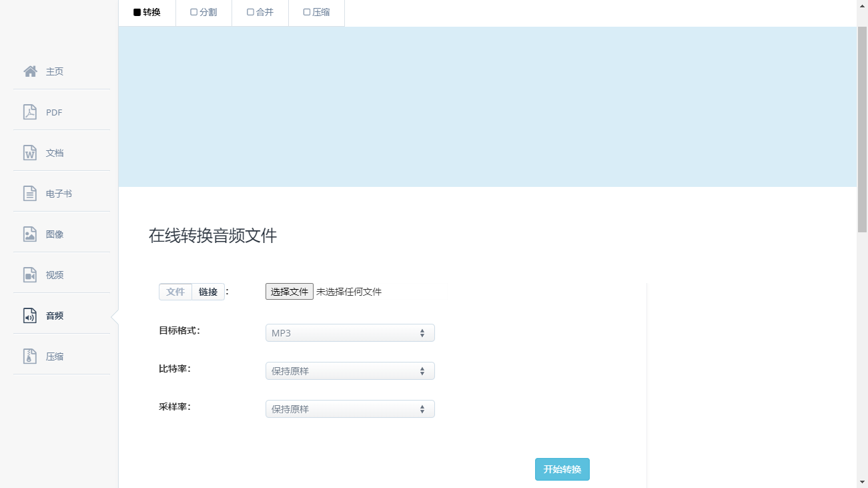The image size is (868, 488).
Task: Click the scrollbar up arrow
Action: tap(862, 5)
